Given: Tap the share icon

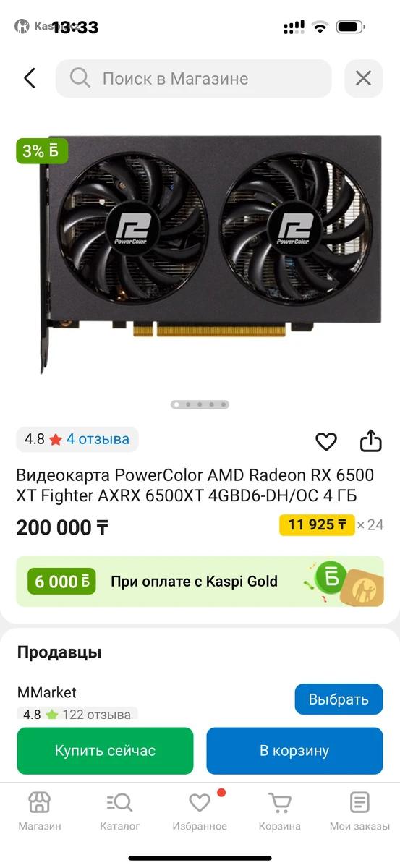Looking at the screenshot, I should pos(370,441).
